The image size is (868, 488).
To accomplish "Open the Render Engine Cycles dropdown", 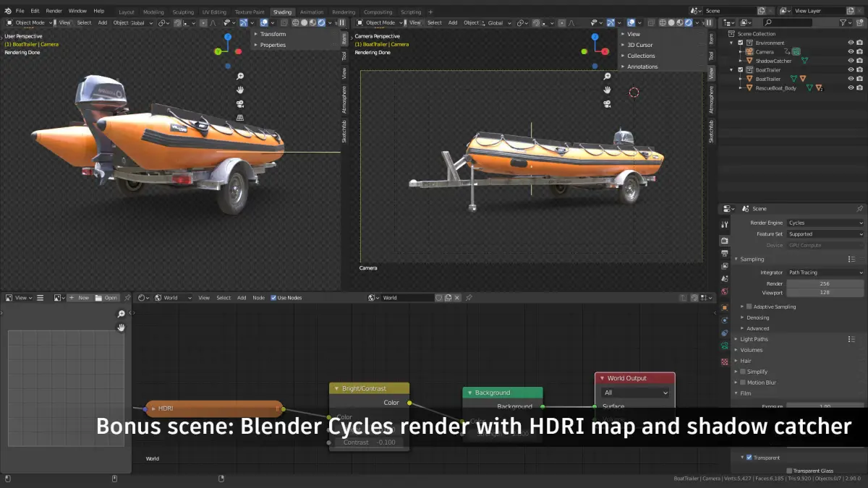I will tap(825, 223).
